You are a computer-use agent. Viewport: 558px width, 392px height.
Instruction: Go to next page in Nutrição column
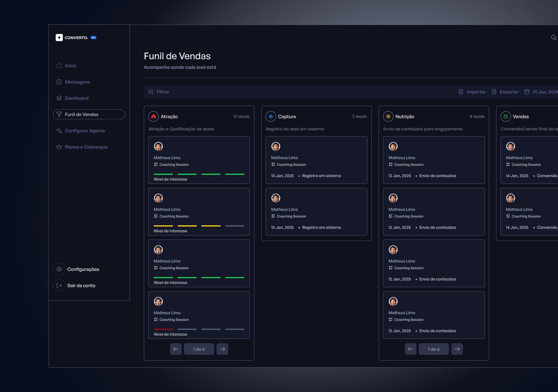coord(457,349)
